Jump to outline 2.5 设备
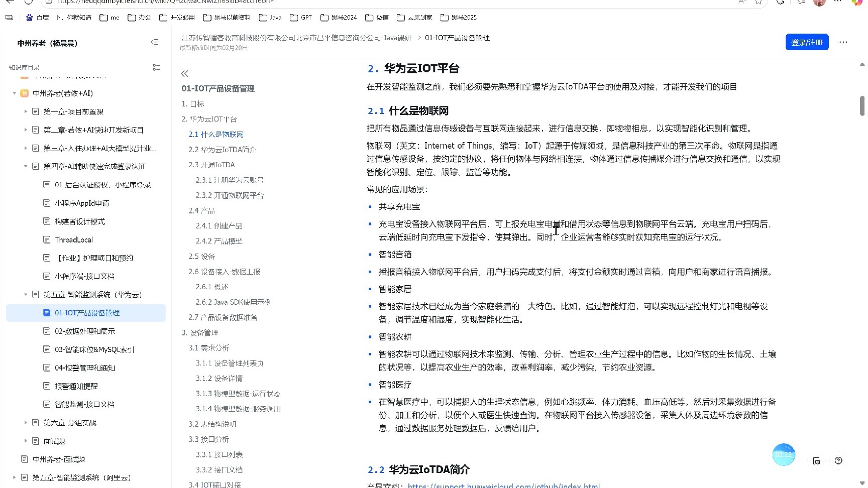Image resolution: width=868 pixels, height=488 pixels. click(201, 257)
